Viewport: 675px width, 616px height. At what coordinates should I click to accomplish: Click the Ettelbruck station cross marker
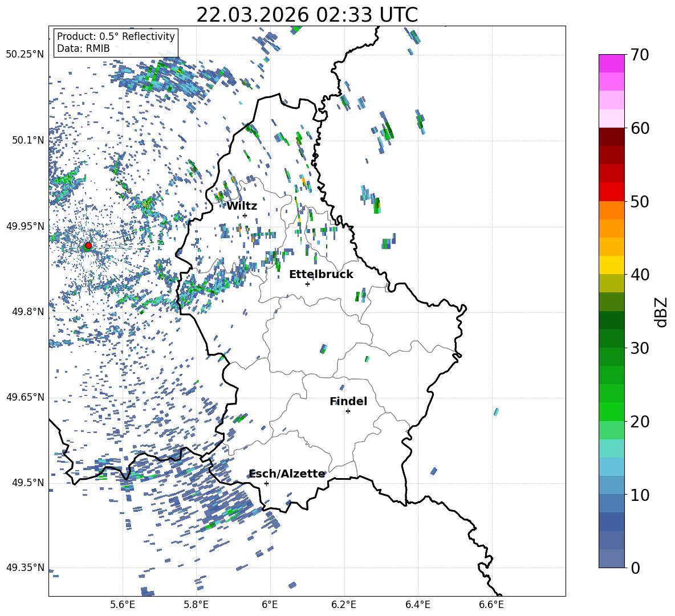(x=307, y=284)
